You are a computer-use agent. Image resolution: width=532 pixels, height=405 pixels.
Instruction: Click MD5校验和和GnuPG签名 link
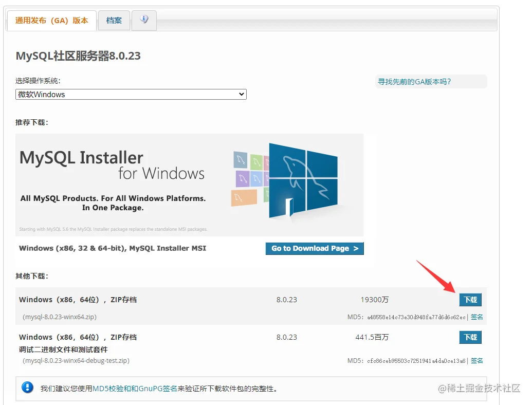point(135,389)
